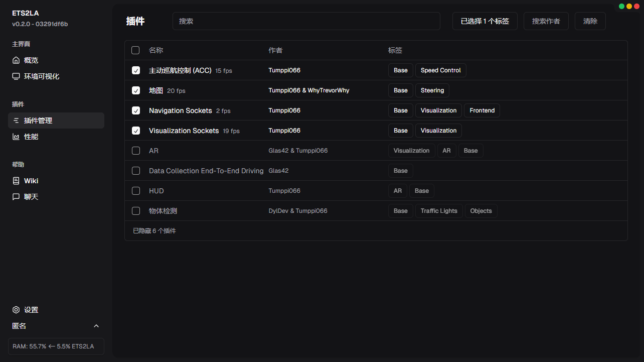Click the yellow window control dot
The image size is (644, 362).
(x=629, y=7)
